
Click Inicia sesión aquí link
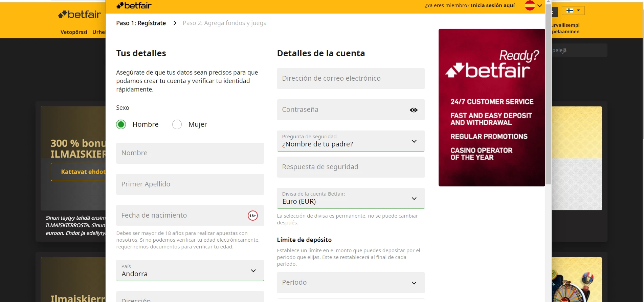492,5
